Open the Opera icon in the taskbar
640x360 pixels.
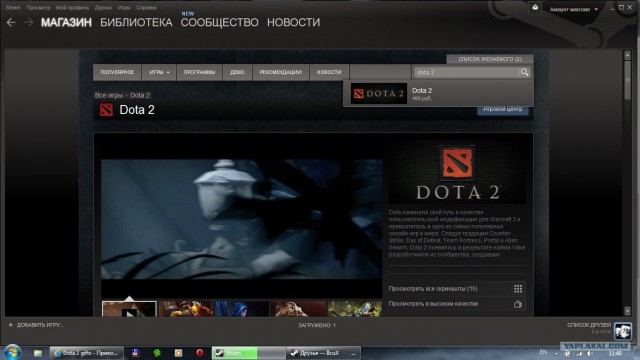click(x=199, y=353)
